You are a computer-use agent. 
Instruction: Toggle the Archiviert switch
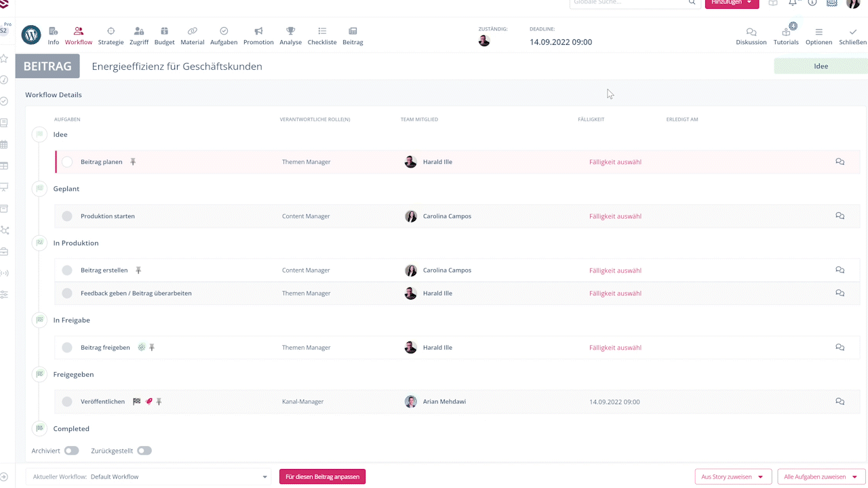coord(71,451)
